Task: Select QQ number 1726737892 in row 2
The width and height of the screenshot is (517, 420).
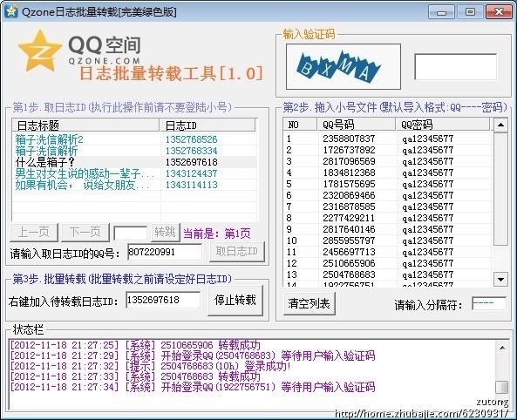Action: (349, 150)
